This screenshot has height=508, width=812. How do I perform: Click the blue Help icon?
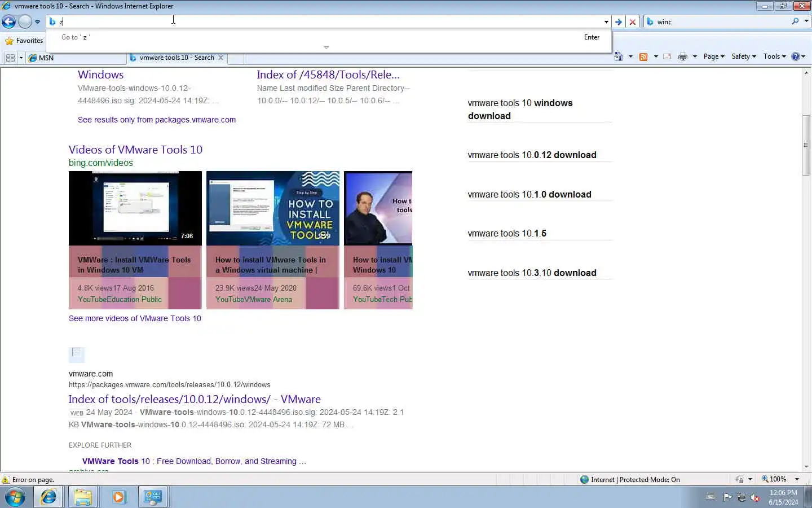pyautogui.click(x=796, y=56)
